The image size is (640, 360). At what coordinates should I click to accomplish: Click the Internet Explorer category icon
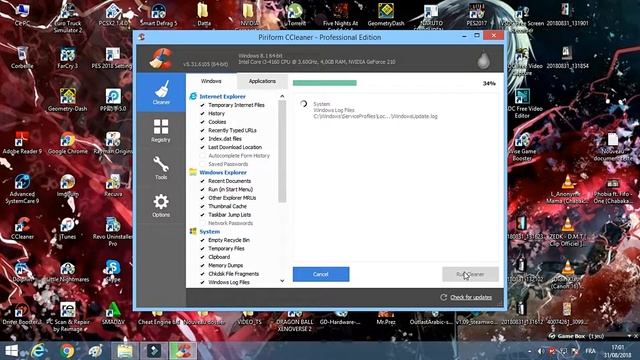[193, 96]
